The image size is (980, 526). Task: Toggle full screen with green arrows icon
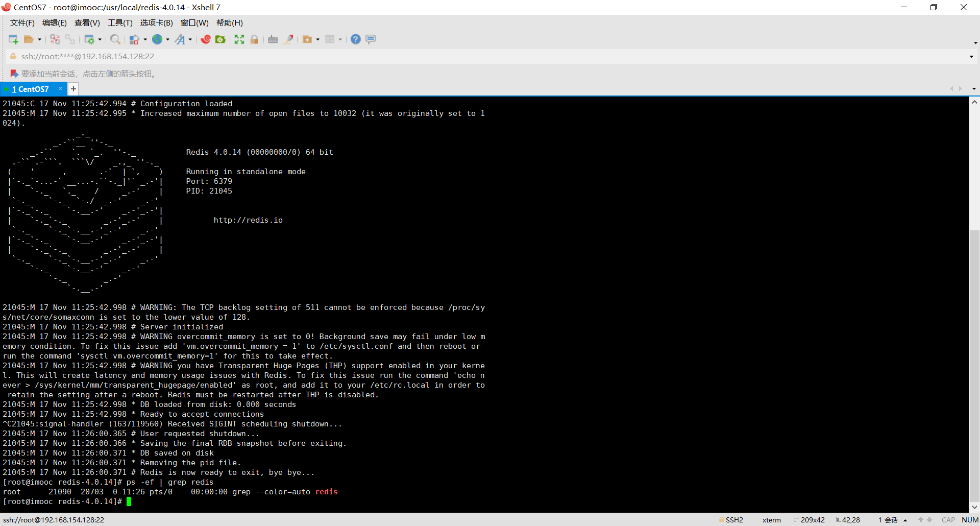pyautogui.click(x=239, y=39)
